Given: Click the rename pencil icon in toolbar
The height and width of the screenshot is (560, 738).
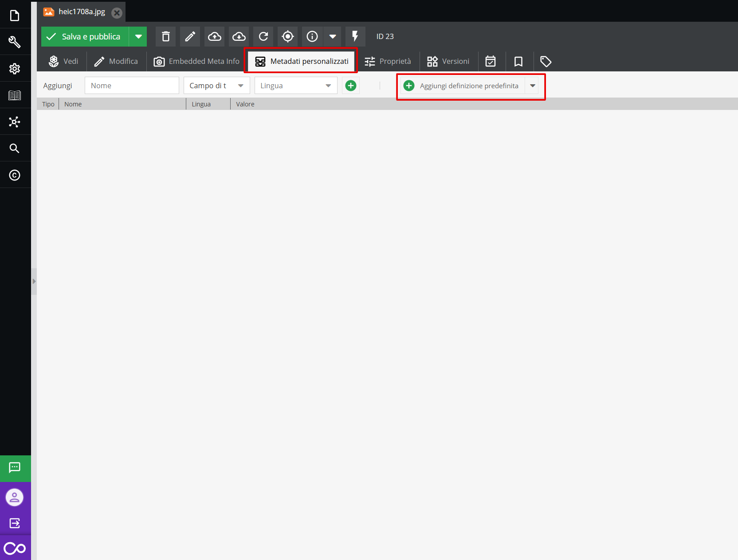Looking at the screenshot, I should [190, 36].
